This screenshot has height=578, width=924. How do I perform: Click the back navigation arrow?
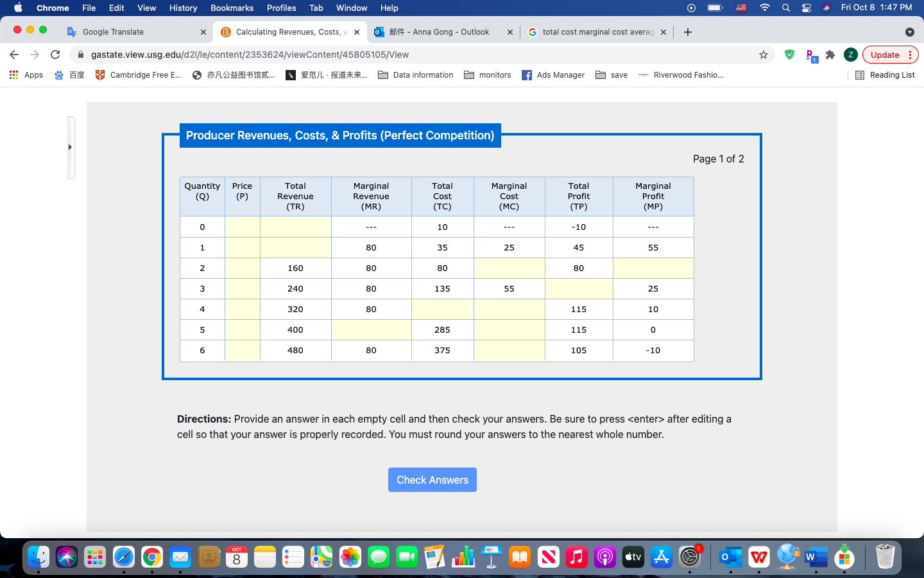point(14,55)
